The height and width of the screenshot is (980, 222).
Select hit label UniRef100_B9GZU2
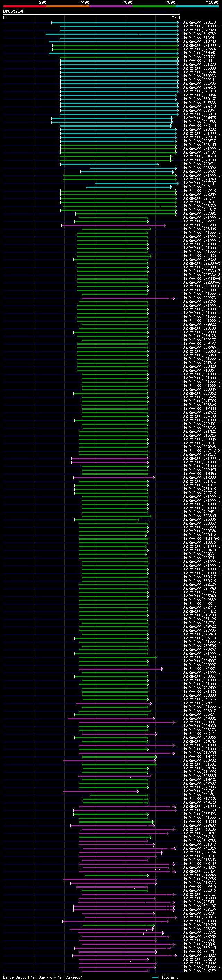199,129
